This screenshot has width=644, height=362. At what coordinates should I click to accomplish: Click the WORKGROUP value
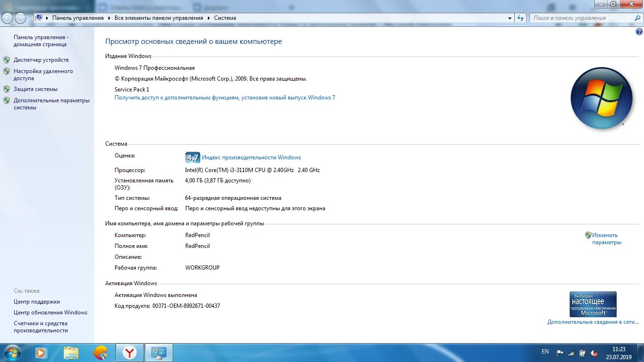coord(202,268)
